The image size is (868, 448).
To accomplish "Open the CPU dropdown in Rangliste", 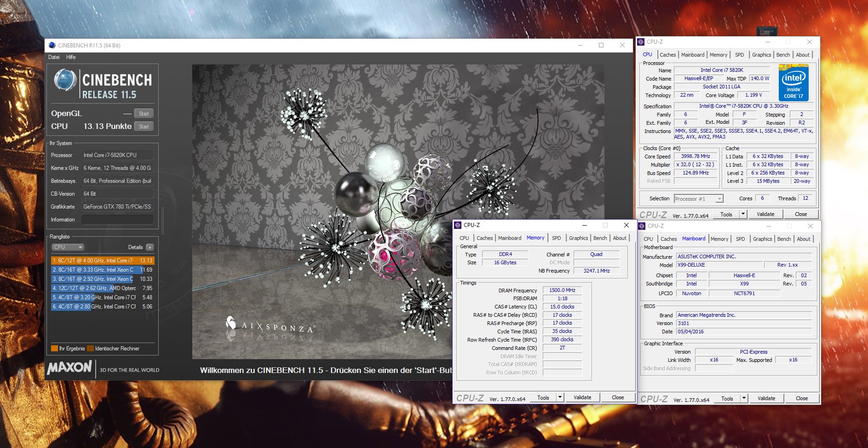I will coord(68,247).
